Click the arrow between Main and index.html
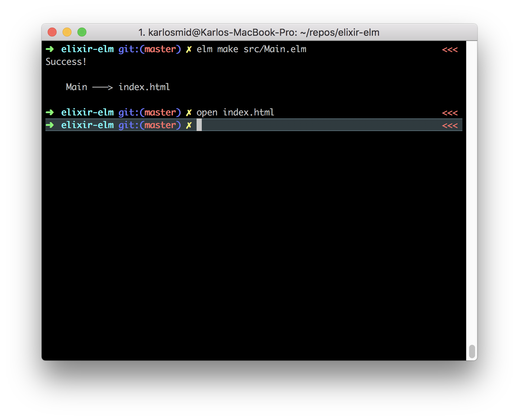Screen dimensions: 519x420 coord(102,87)
